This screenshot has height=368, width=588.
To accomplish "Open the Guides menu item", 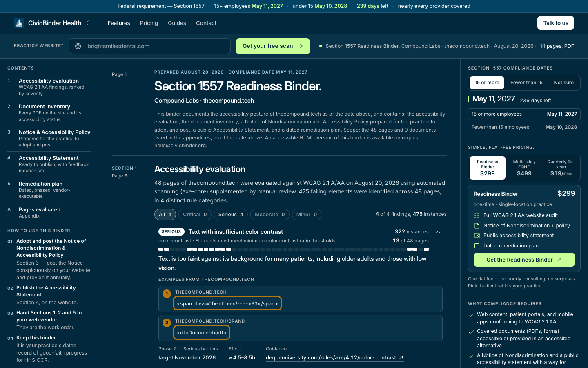I will coord(177,23).
